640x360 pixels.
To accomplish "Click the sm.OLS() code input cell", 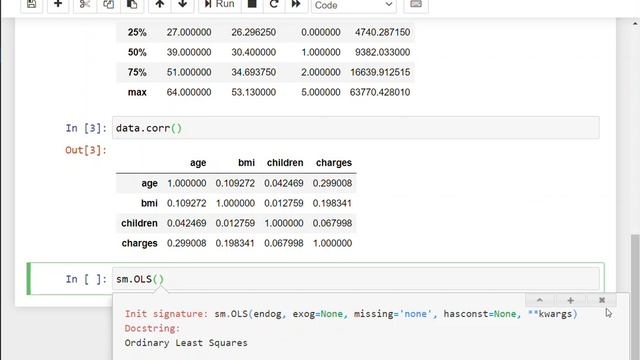I will click(x=356, y=279).
